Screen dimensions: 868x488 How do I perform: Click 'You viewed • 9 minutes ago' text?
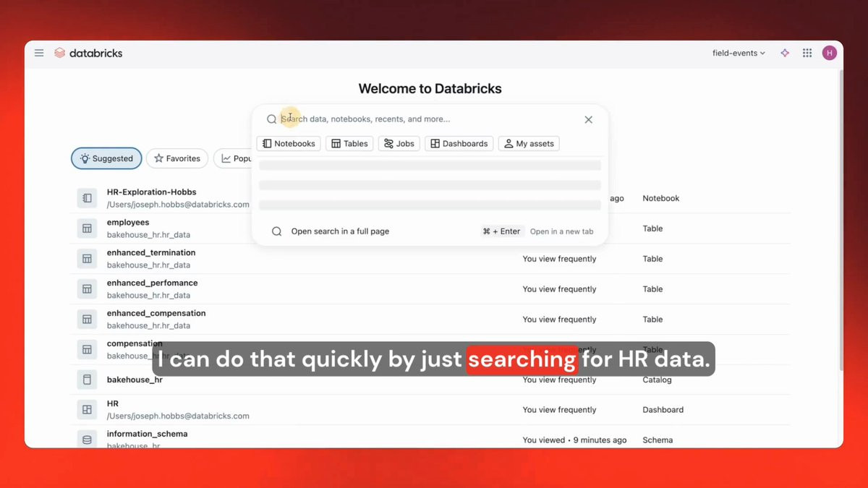(x=575, y=440)
